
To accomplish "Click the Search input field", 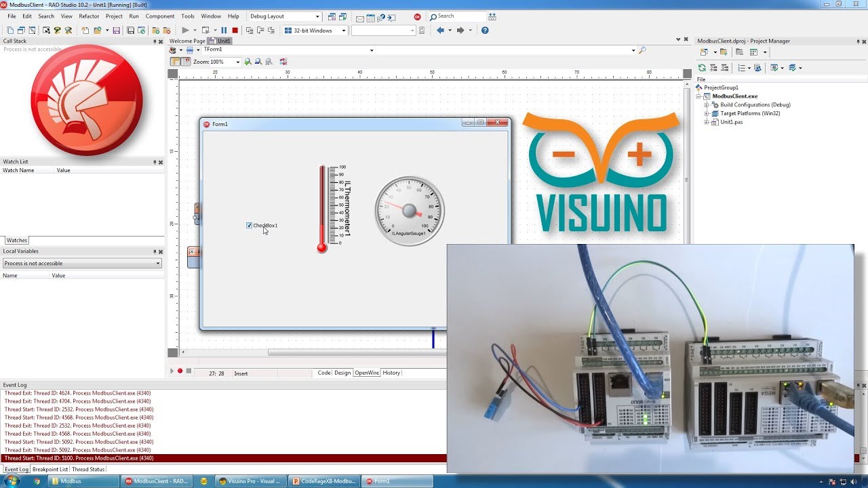I will [x=457, y=16].
